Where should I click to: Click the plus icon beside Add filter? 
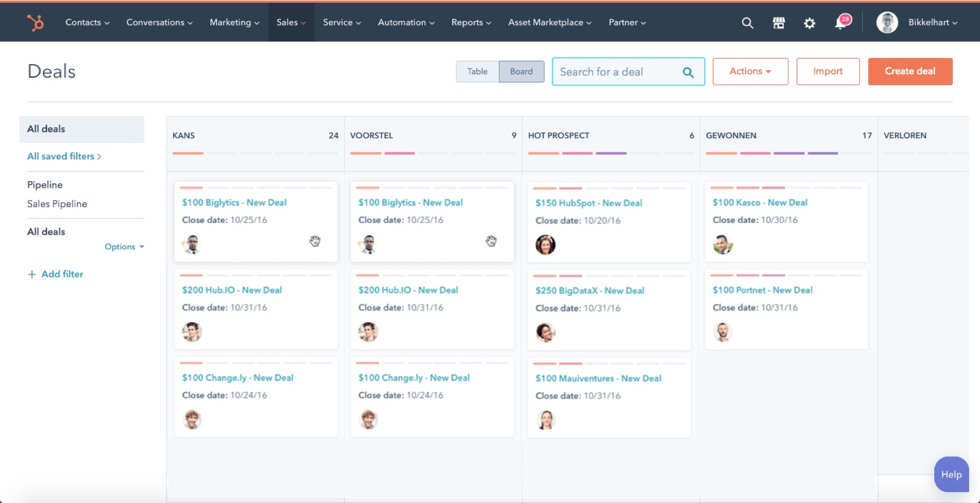click(32, 274)
